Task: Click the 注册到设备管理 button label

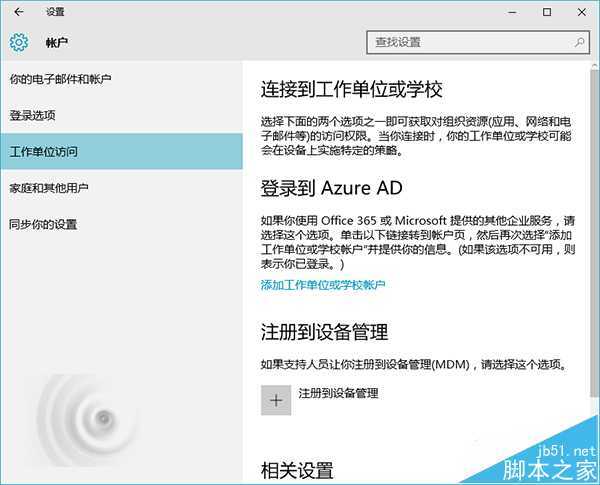Action: coord(338,393)
